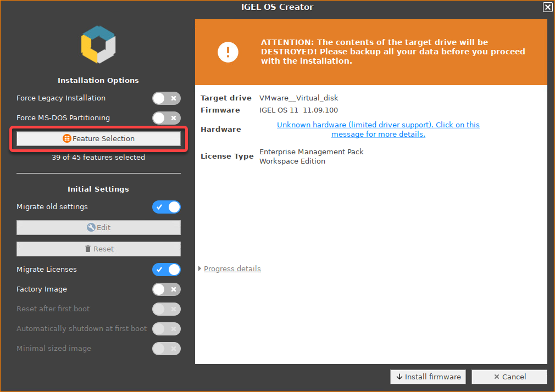
Task: Click the Install firmware button
Action: pos(428,377)
